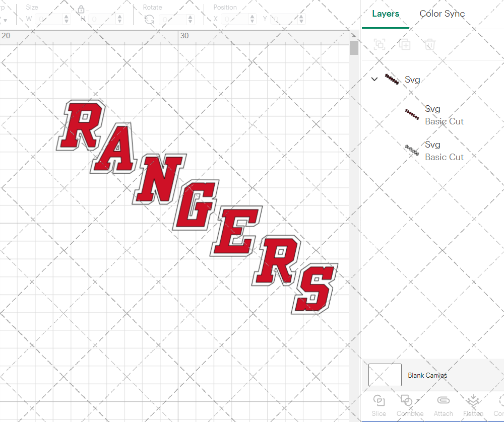Select the white outline Svg Basic Cut layer
Viewport: 504px width, 422px height.
[x=432, y=151]
